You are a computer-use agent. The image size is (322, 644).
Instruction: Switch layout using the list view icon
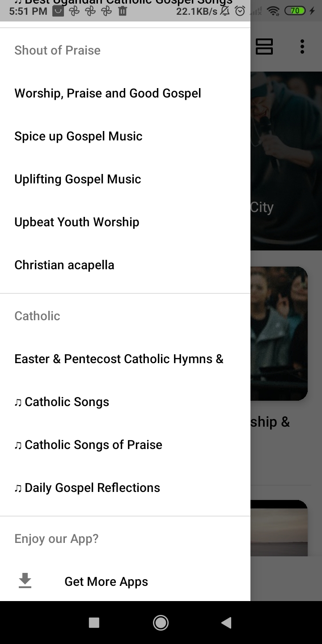(264, 47)
